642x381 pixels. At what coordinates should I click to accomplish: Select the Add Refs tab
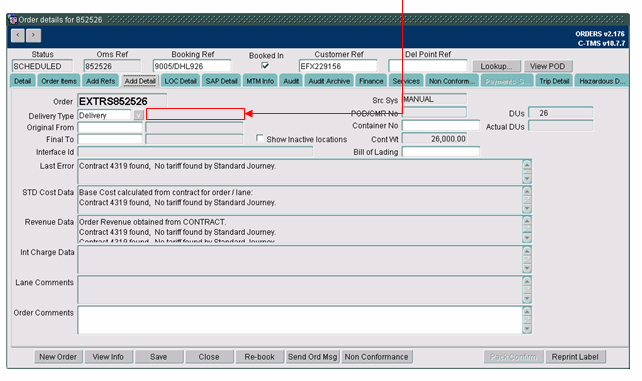pyautogui.click(x=101, y=81)
